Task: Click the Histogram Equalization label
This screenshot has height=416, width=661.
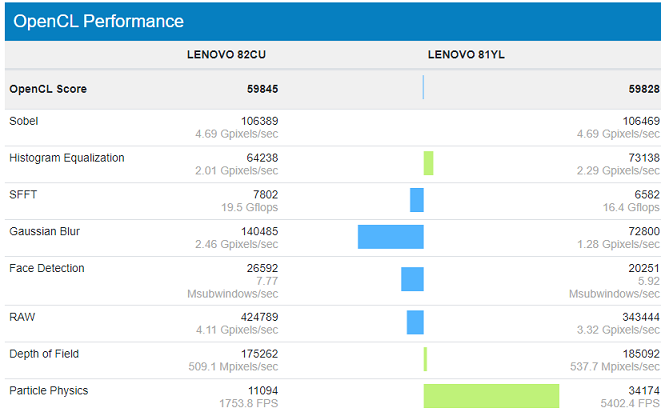Action: [67, 158]
